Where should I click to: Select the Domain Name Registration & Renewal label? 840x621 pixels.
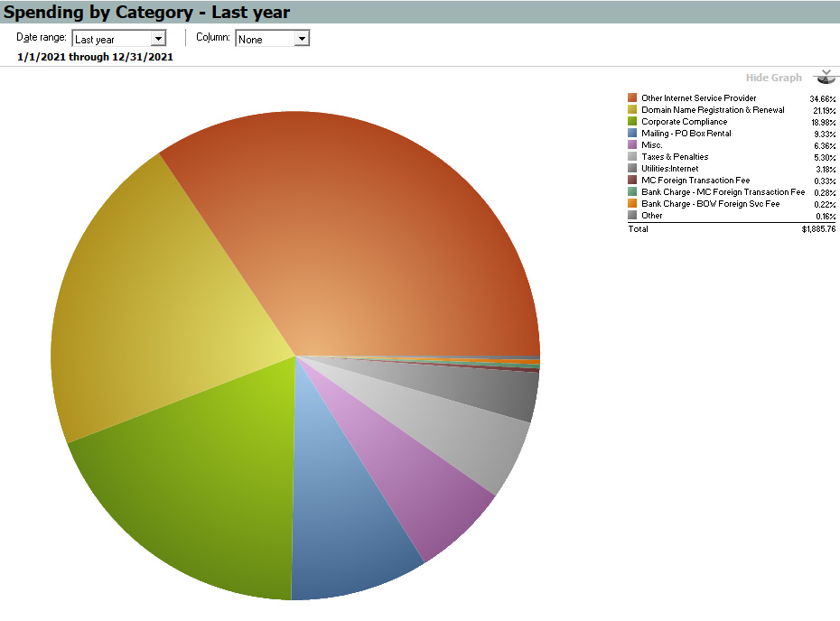point(713,109)
